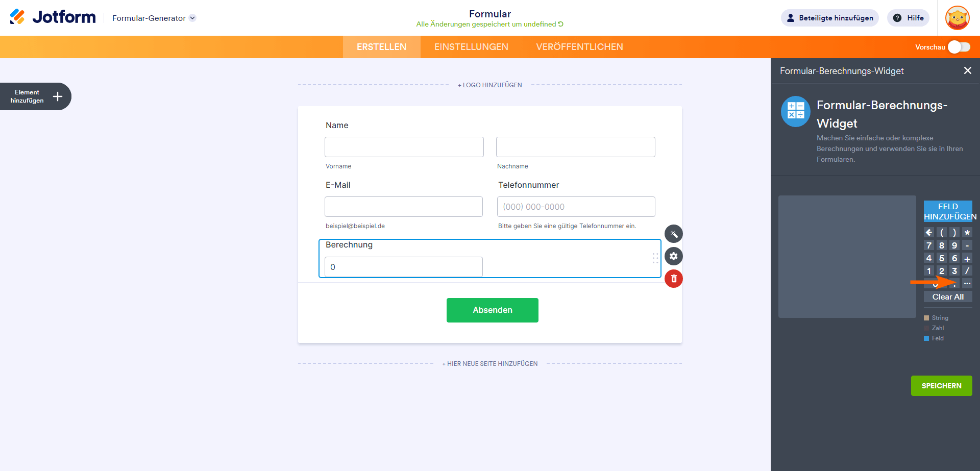Click the Telefonnummer input field

(x=576, y=207)
